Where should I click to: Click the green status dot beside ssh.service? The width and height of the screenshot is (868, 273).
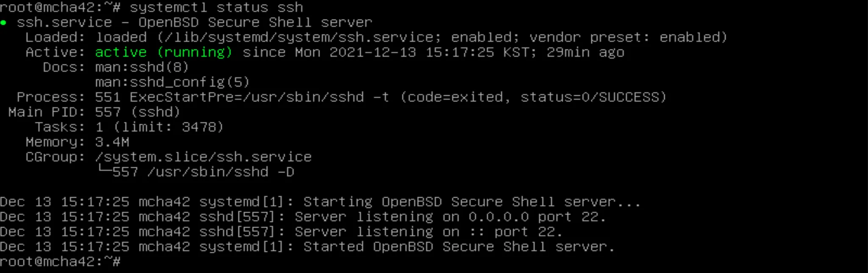point(3,22)
